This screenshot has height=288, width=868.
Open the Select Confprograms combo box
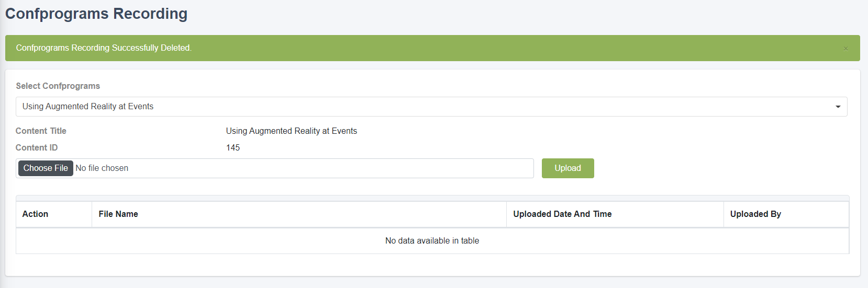pyautogui.click(x=431, y=107)
